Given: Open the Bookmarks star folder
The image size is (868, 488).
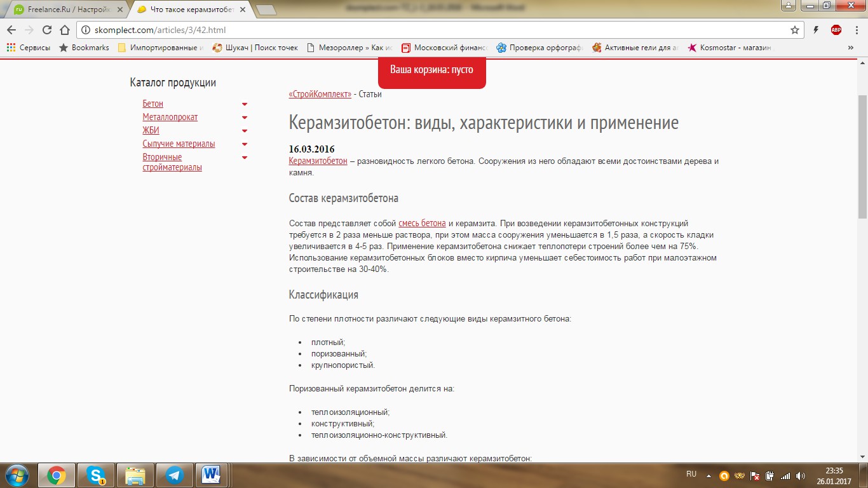Looking at the screenshot, I should click(x=84, y=48).
